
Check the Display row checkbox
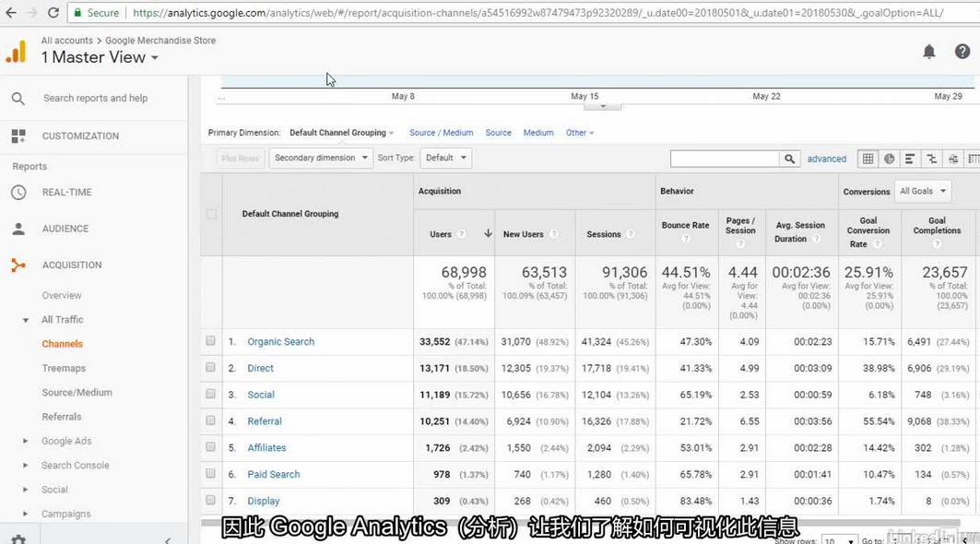(210, 501)
